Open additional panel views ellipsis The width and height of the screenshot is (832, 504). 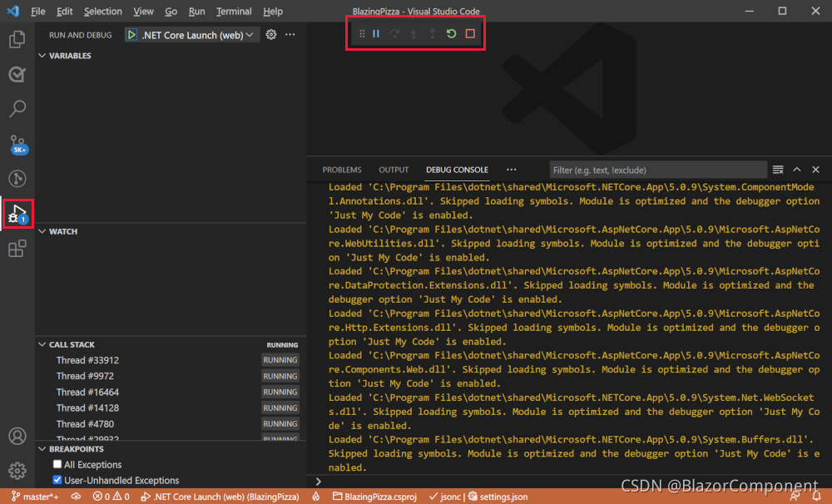[511, 170]
